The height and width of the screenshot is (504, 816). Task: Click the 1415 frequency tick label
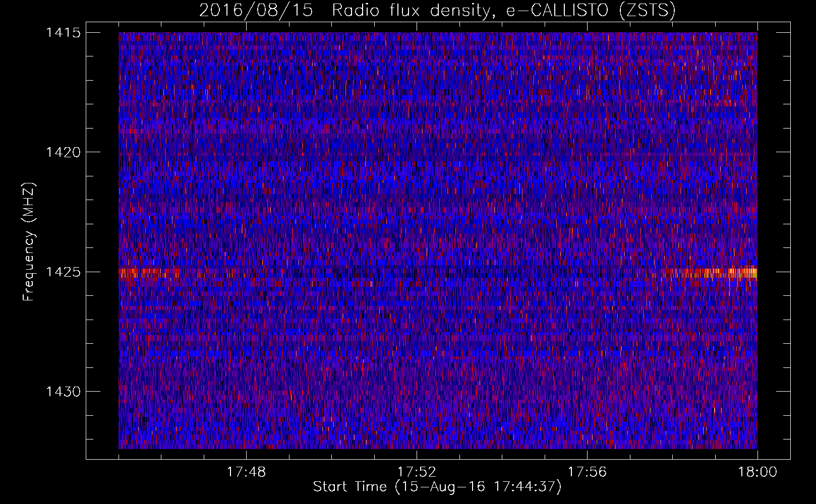click(x=63, y=33)
